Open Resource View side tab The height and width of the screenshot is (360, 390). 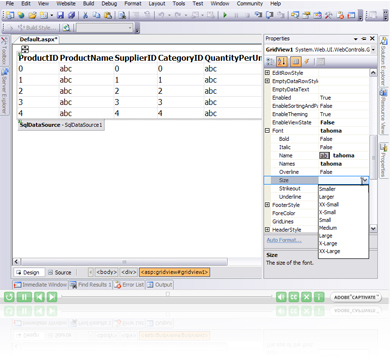tap(384, 112)
